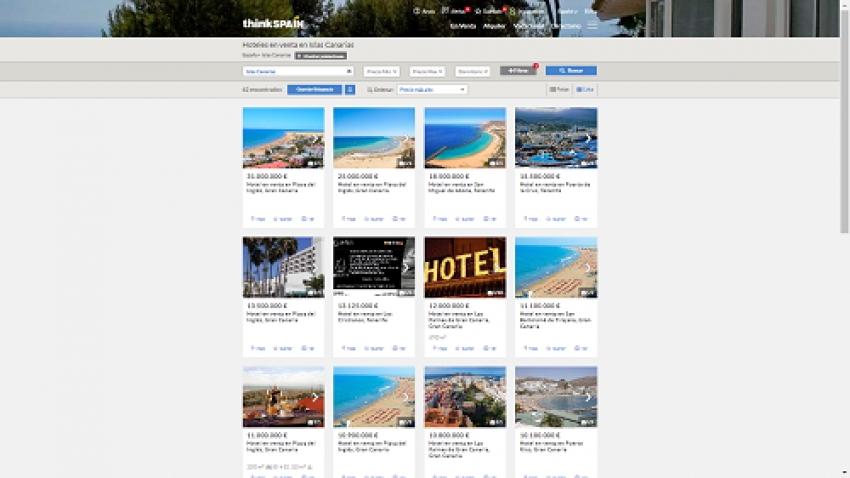The width and height of the screenshot is (850, 478).
Task: Open the Directorio menu item
Action: 566,26
